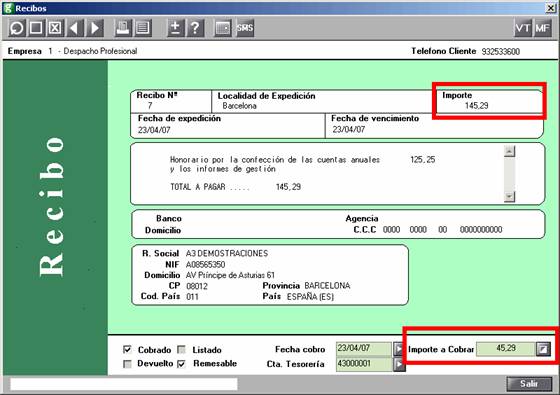This screenshot has width=560, height=395.
Task: Click the VT toolbar button
Action: [x=523, y=28]
